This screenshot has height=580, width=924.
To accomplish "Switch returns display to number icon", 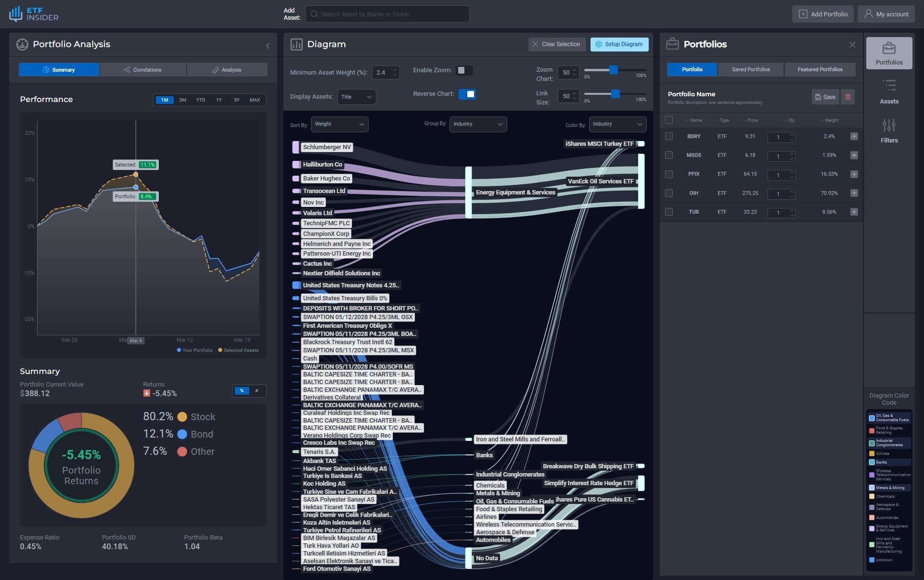I will 257,391.
